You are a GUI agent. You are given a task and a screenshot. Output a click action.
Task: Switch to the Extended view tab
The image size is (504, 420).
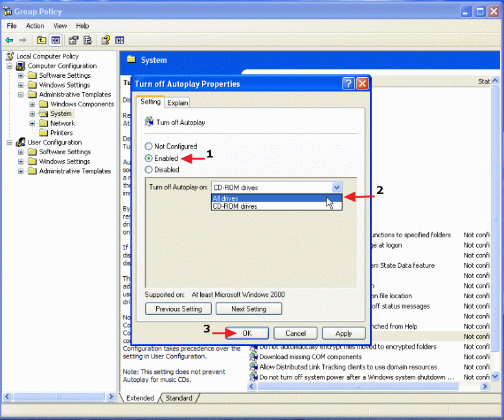coord(140,398)
